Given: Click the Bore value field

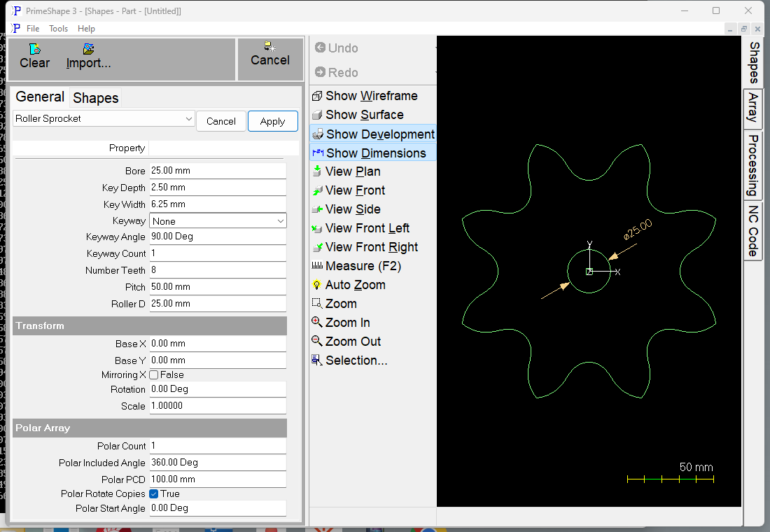Looking at the screenshot, I should click(218, 171).
